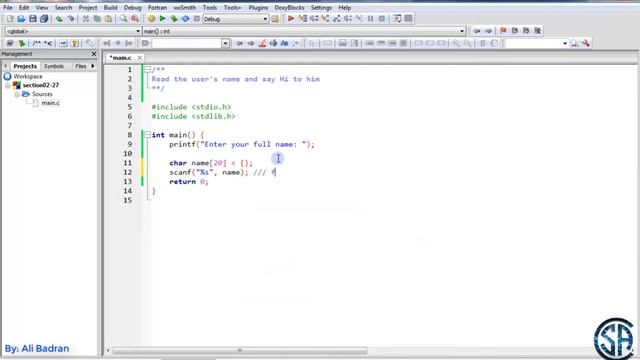Click the highlight marker pen icon
The image size is (640, 360).
point(262,43)
